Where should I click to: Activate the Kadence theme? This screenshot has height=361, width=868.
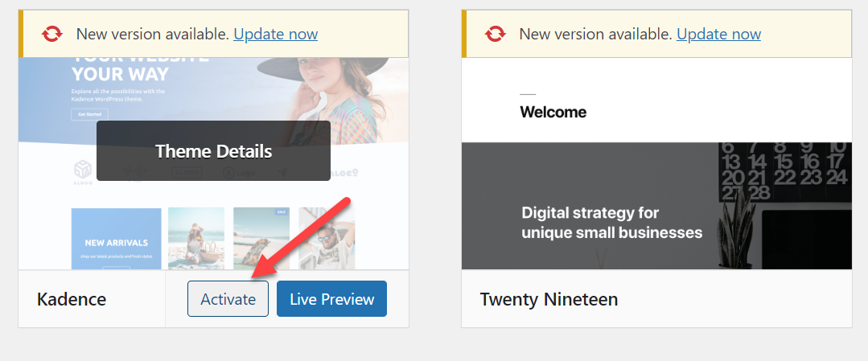click(x=228, y=299)
